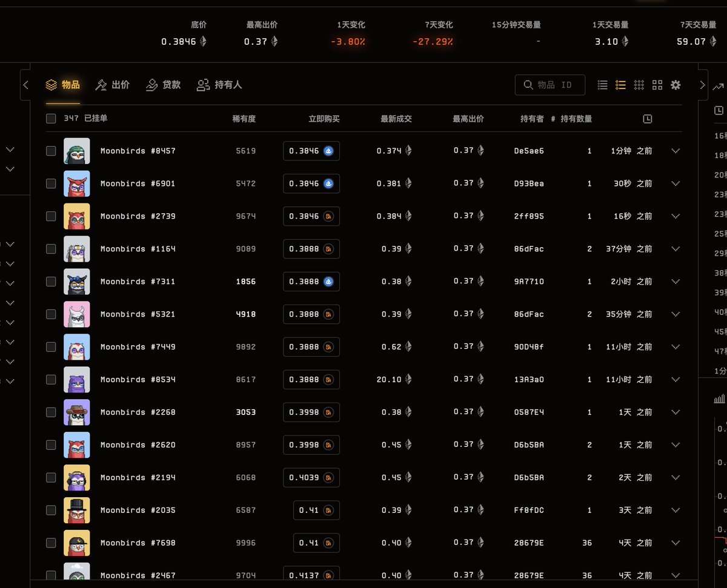Switch to compact list view icon
Image resolution: width=727 pixels, height=588 pixels.
pyautogui.click(x=602, y=85)
